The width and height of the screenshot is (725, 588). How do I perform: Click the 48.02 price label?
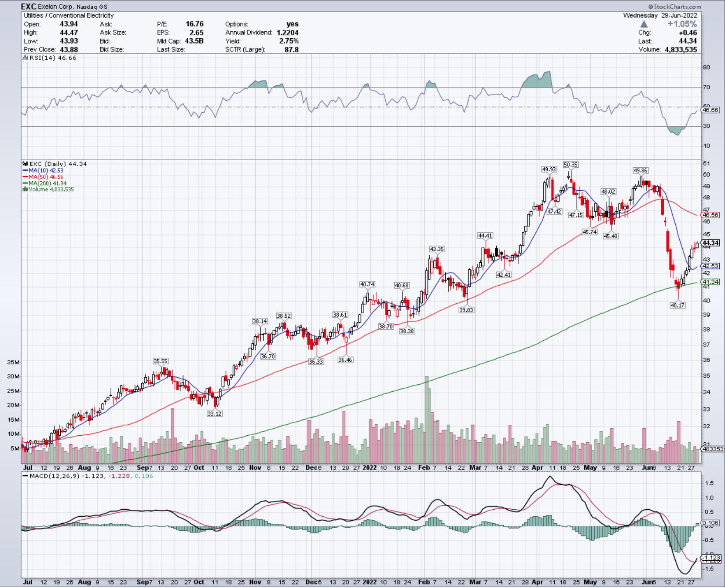pos(608,191)
